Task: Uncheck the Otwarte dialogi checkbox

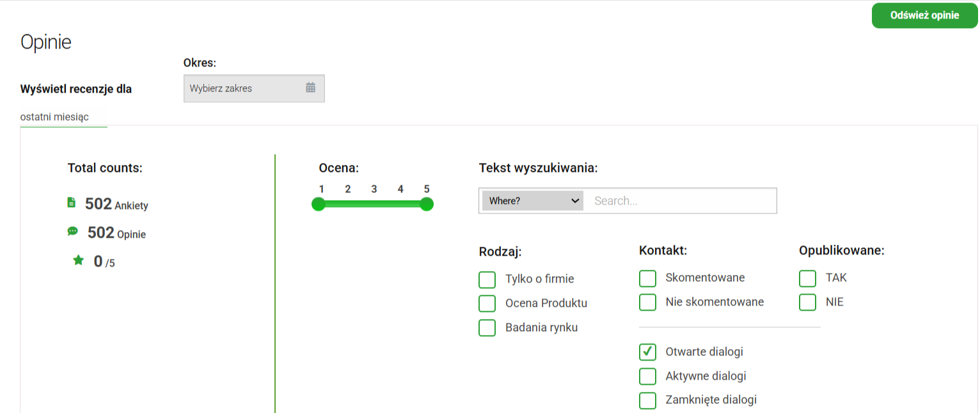Action: pyautogui.click(x=647, y=352)
